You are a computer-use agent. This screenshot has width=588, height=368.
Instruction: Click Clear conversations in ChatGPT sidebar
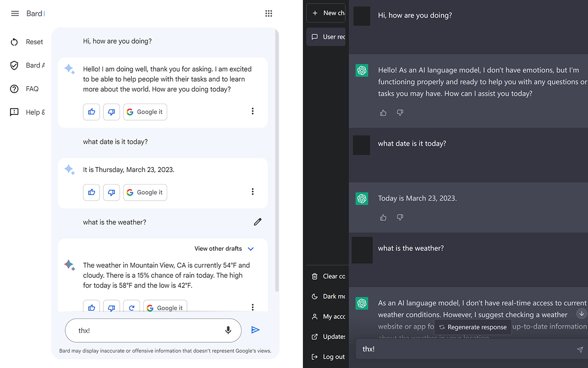pos(328,276)
